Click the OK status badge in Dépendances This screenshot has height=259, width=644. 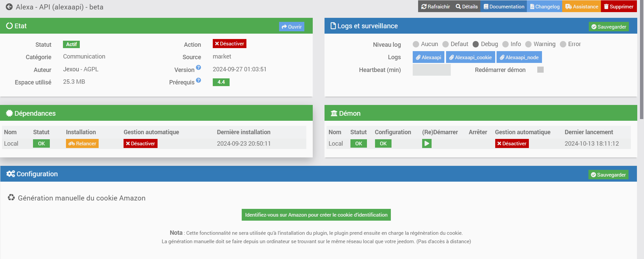[x=41, y=144]
